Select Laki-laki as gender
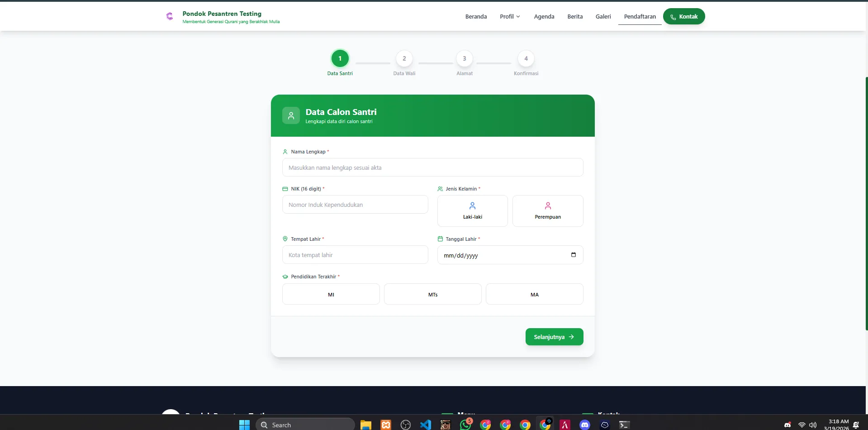The width and height of the screenshot is (868, 430). click(472, 211)
